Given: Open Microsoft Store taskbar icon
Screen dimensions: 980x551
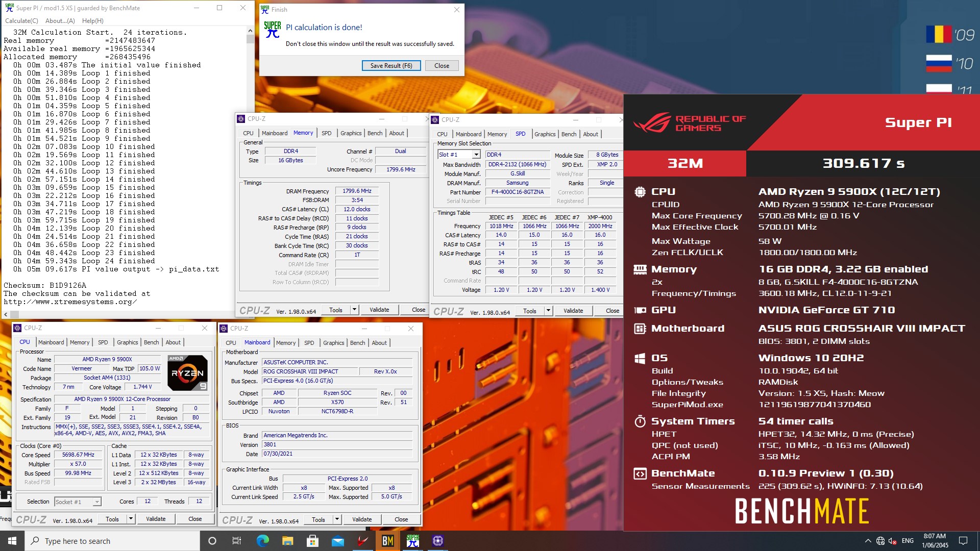Looking at the screenshot, I should point(312,541).
